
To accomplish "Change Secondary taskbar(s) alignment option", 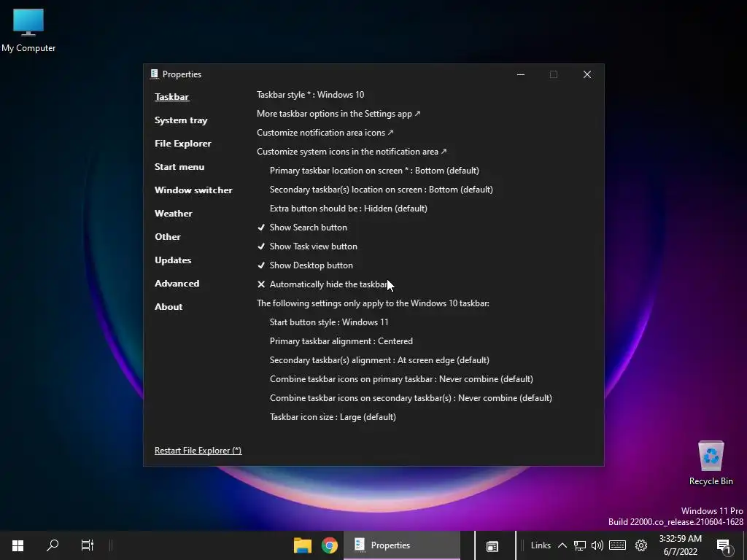I will tap(379, 360).
